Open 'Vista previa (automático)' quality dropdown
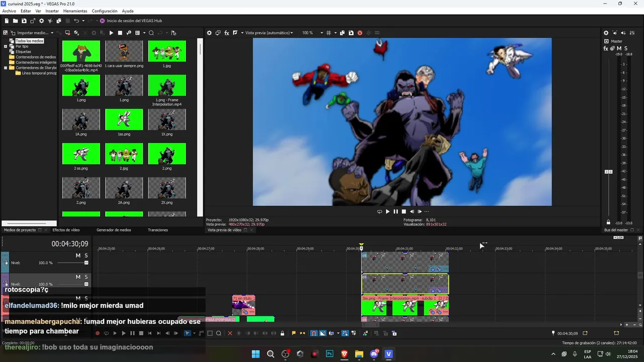Screen dimensions: 644x362 (x=269, y=33)
